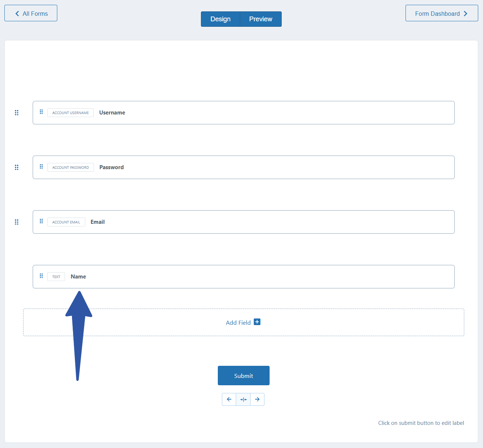Select right alignment for the Submit button
This screenshot has width=483, height=448.
pos(257,399)
